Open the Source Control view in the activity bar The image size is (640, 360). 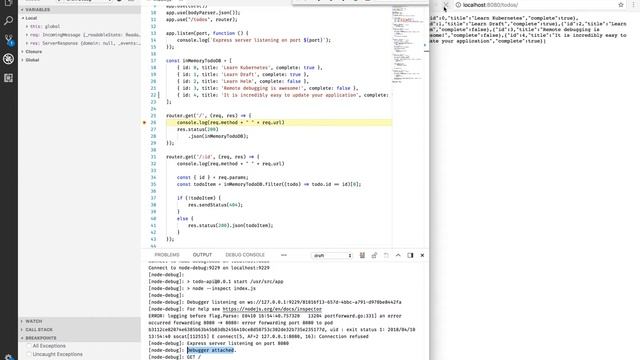point(8,40)
